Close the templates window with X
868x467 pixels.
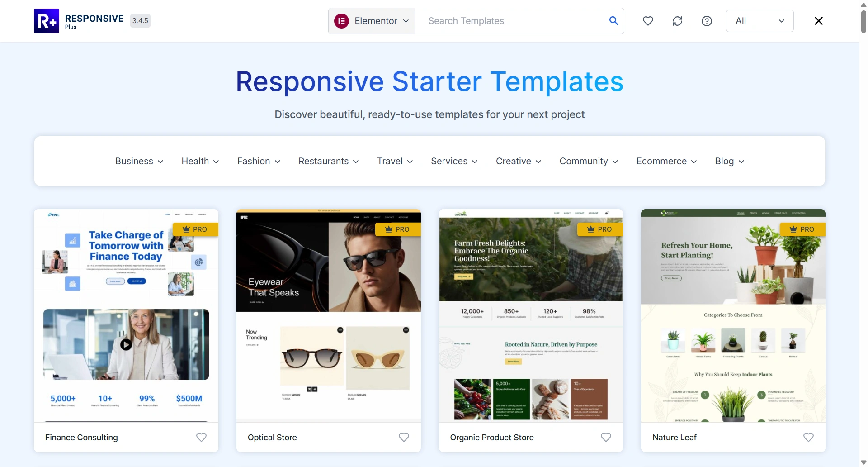(818, 21)
